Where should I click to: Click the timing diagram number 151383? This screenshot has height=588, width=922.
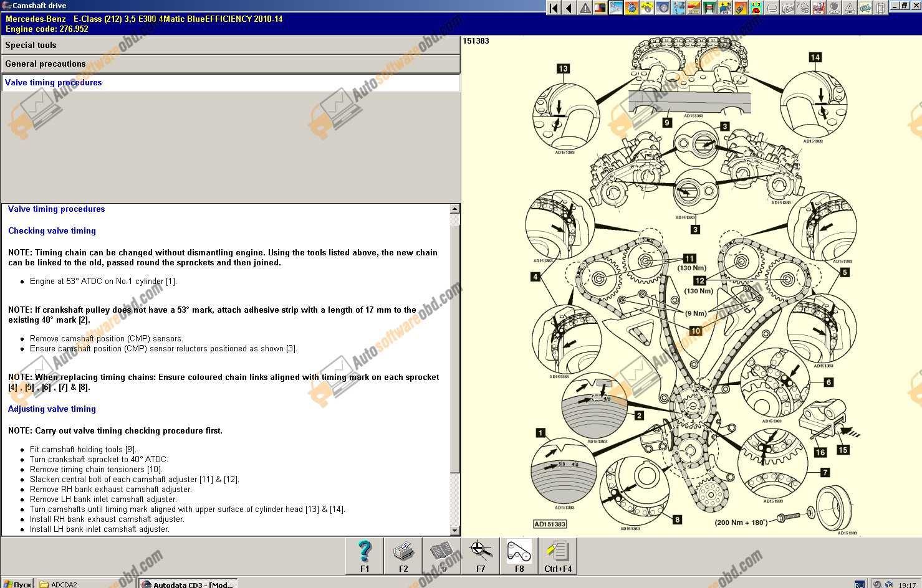pyautogui.click(x=476, y=41)
